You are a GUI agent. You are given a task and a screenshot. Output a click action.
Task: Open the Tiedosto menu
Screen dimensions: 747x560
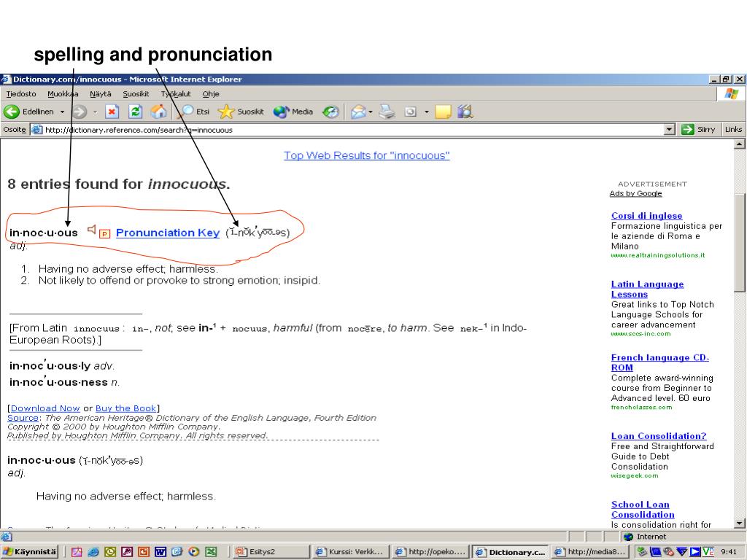coord(21,94)
